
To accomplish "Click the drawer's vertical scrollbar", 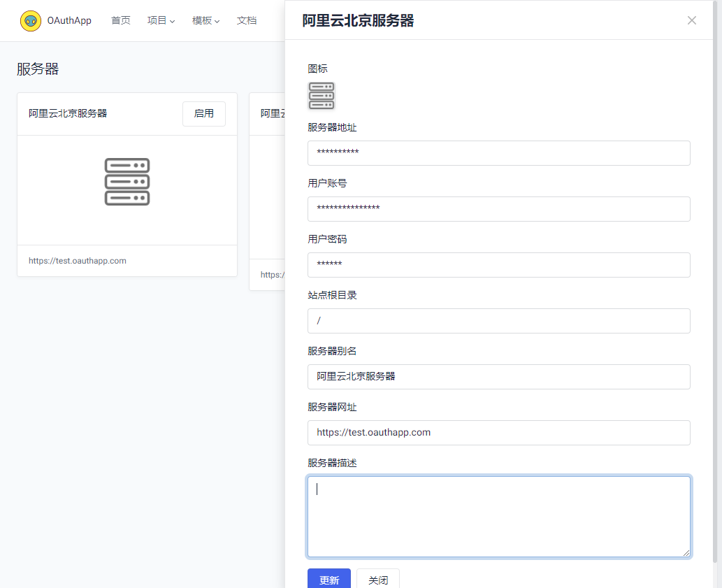I will pos(715,281).
